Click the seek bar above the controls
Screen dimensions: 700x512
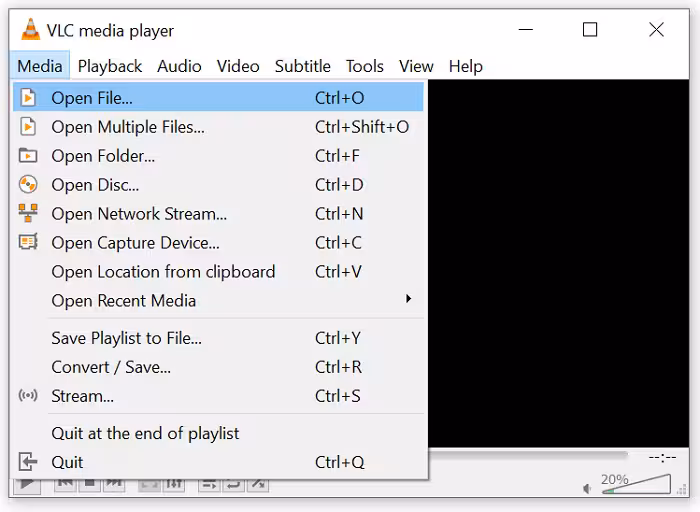point(528,454)
